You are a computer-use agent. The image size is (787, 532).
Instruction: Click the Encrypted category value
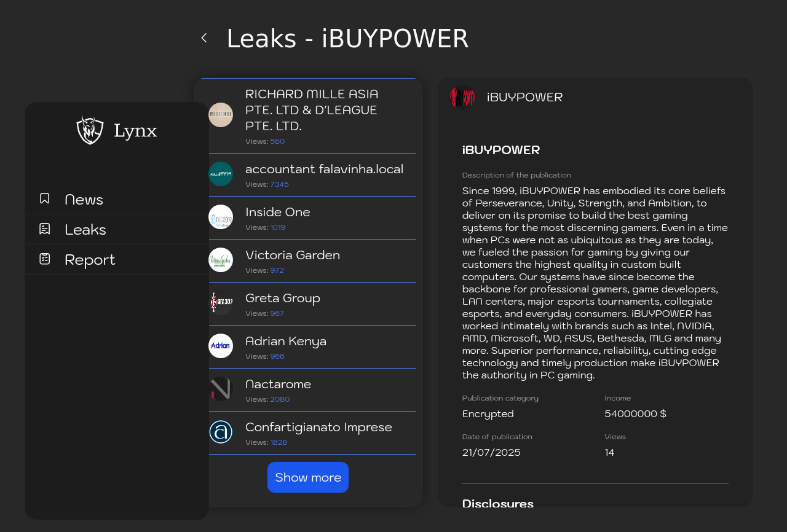pyautogui.click(x=488, y=414)
